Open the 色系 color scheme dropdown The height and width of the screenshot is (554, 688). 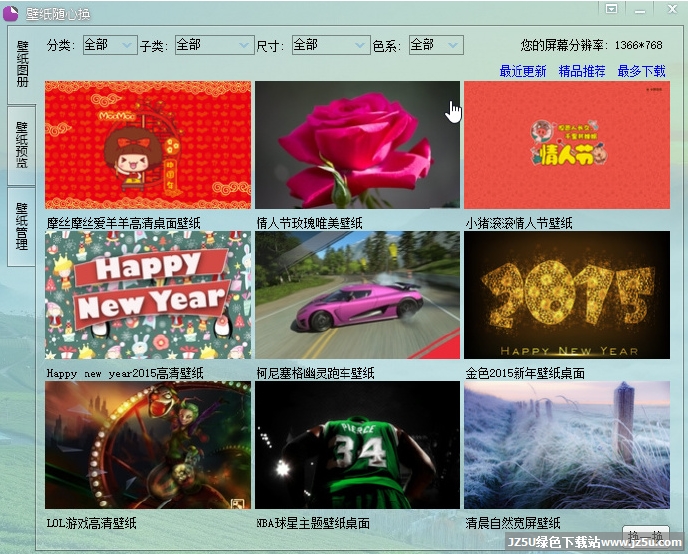(436, 45)
